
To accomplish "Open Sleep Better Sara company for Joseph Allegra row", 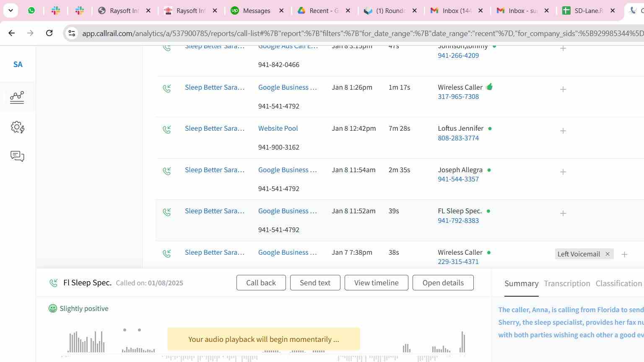I will [215, 170].
